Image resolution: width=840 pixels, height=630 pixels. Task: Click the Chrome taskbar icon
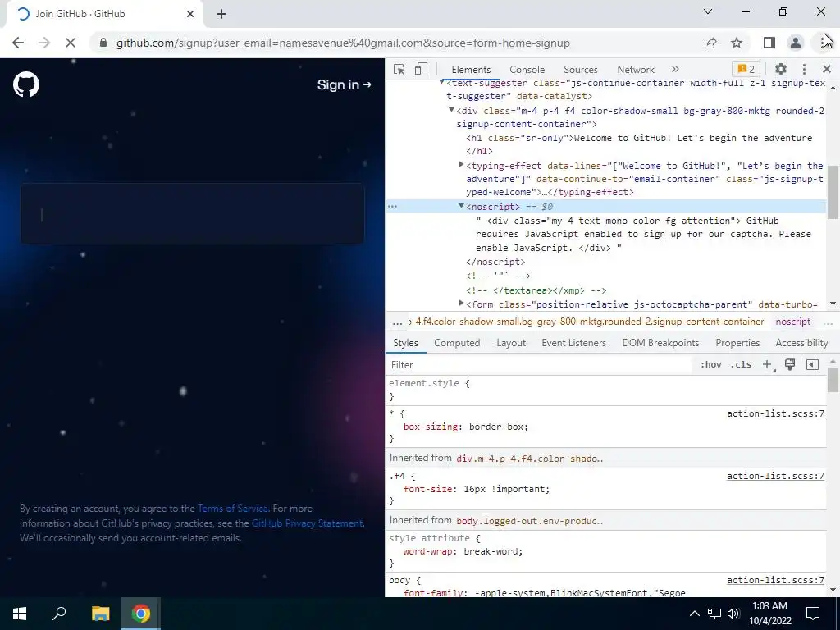pos(141,614)
